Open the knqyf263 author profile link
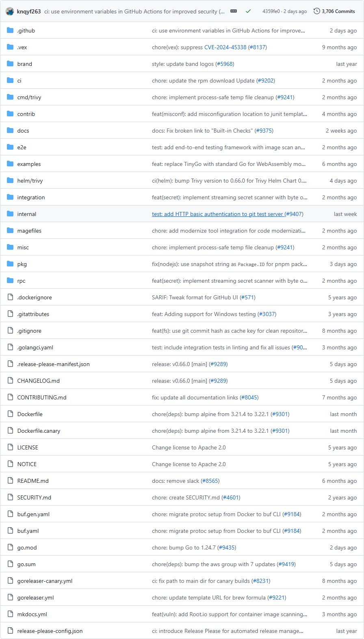The height and width of the screenshot is (639, 364). (x=29, y=11)
